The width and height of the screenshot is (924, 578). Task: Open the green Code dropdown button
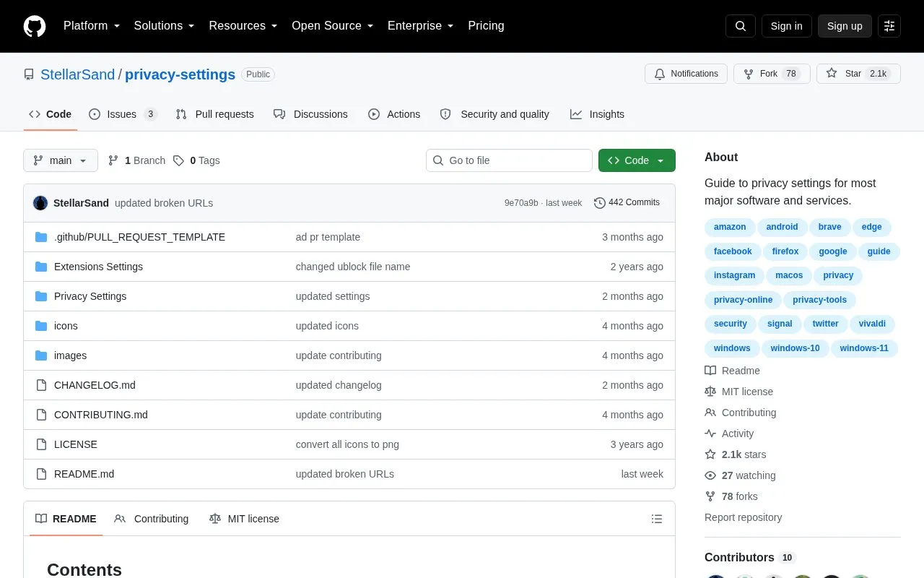(637, 160)
